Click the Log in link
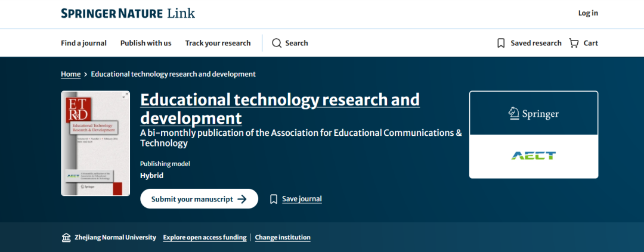644x252 pixels. 588,13
